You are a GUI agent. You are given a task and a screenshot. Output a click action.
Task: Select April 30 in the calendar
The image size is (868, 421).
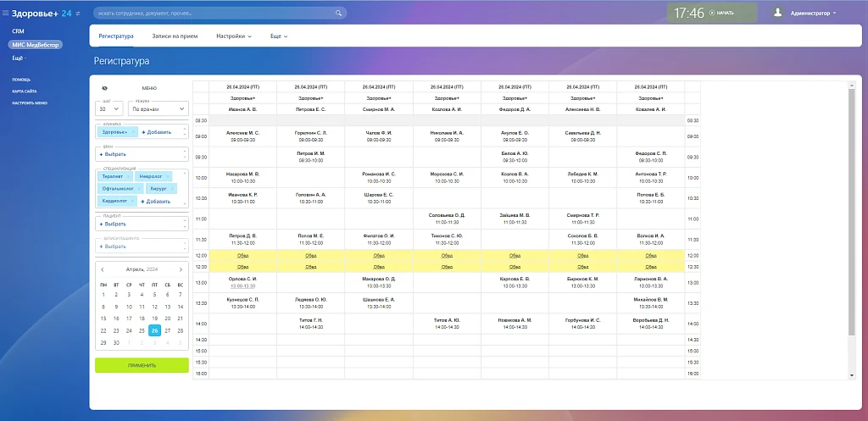pos(116,342)
